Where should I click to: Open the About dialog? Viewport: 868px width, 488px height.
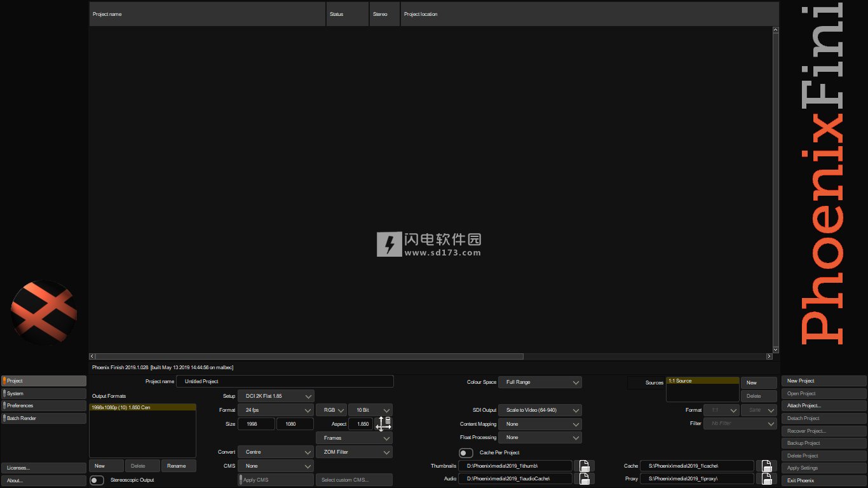44,480
